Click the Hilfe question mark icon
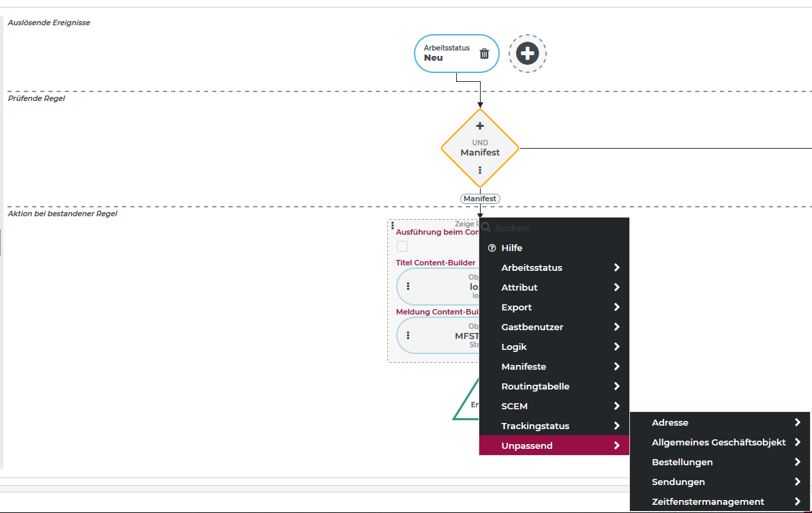 (x=492, y=248)
